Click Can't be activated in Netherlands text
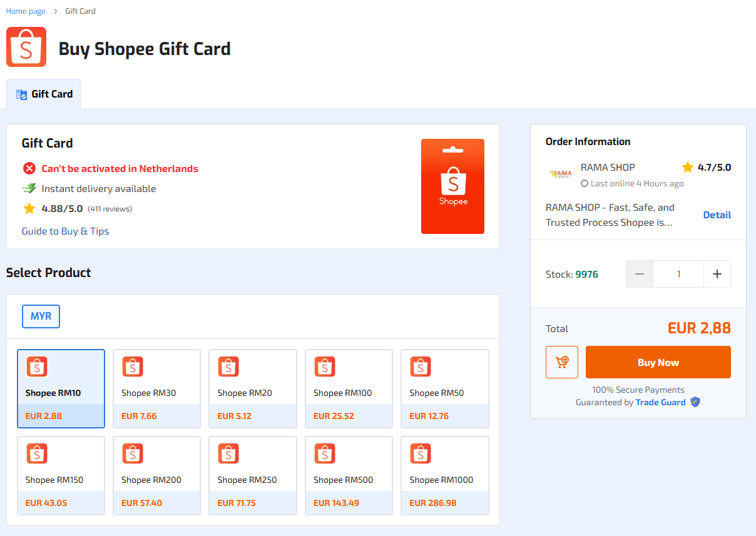The height and width of the screenshot is (536, 756). tap(120, 168)
